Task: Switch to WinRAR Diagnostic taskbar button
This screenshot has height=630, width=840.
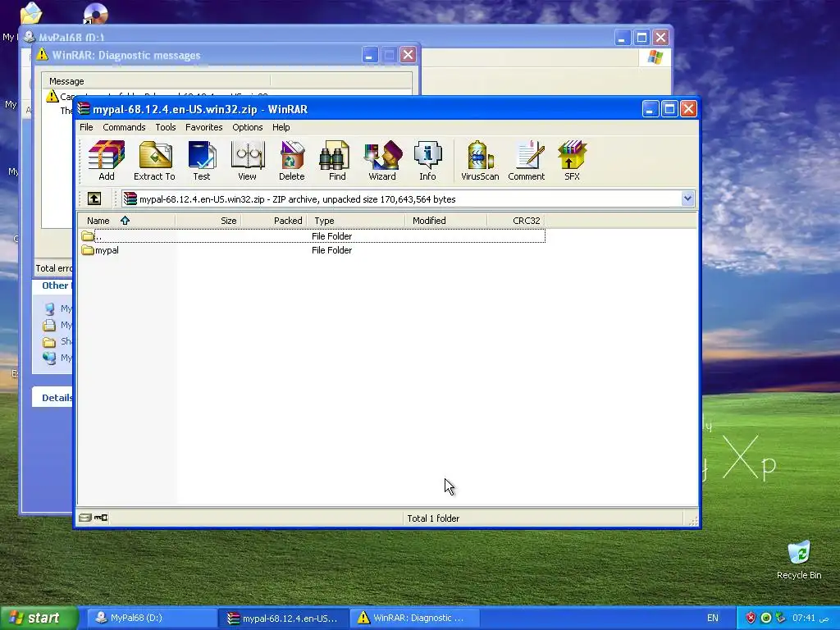Action: (x=415, y=618)
